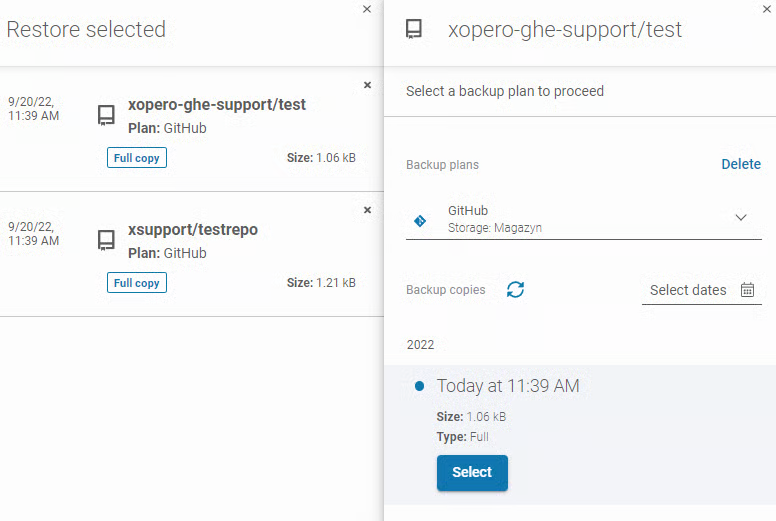
Task: Click the GitHub plan diamond icon
Action: (420, 220)
